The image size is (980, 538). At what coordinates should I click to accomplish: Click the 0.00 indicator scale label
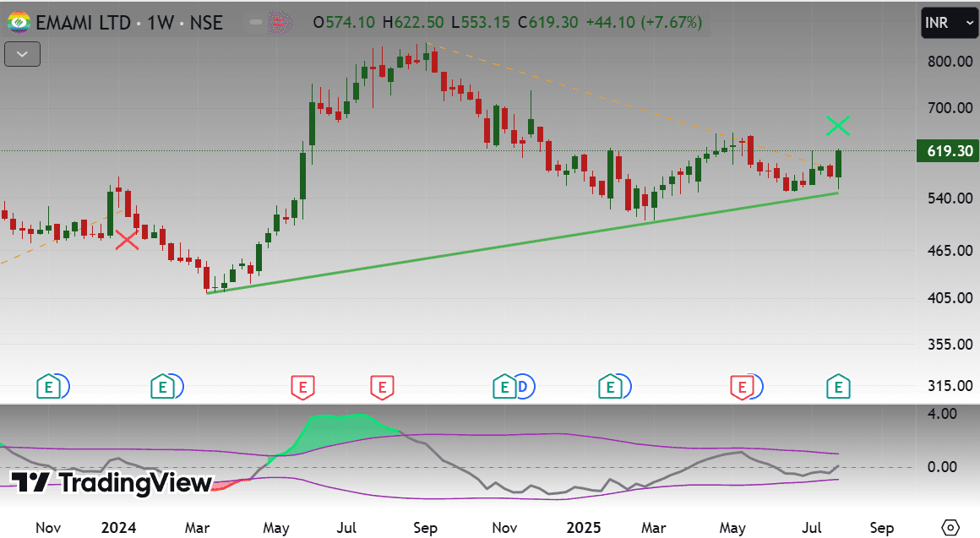pyautogui.click(x=942, y=467)
